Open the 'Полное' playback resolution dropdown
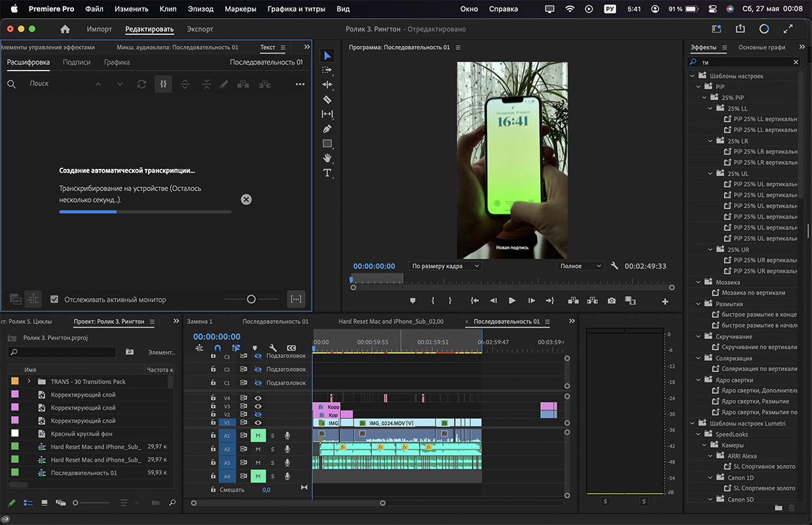 [580, 266]
